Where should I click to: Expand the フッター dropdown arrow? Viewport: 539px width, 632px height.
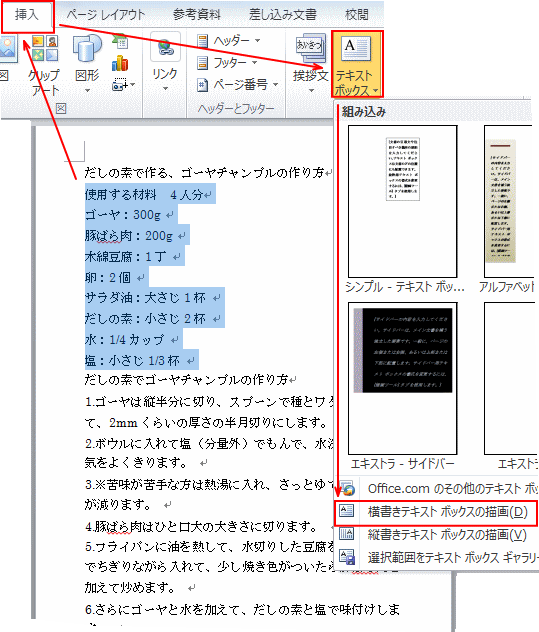point(254,62)
